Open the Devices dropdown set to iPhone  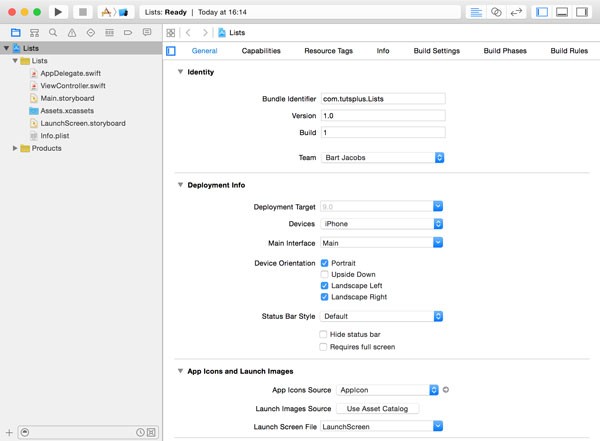382,224
